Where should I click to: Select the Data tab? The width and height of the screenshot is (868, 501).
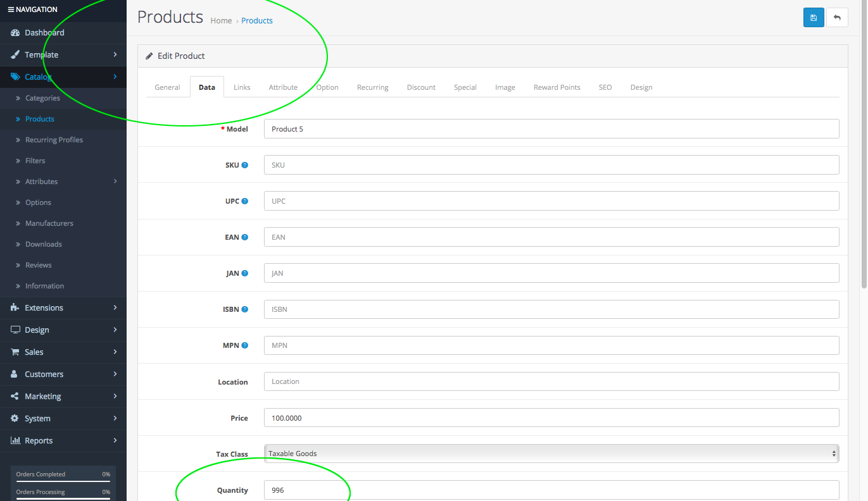tap(207, 87)
